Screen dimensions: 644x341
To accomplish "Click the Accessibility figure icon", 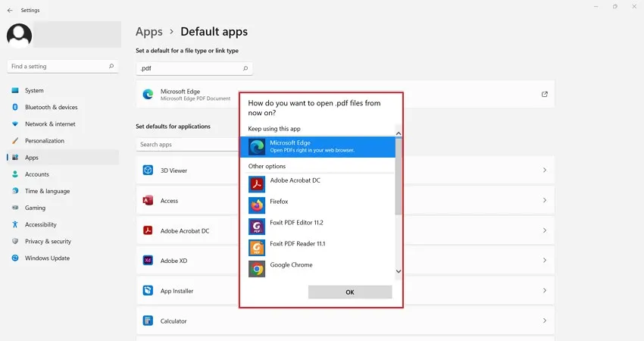I will tap(15, 224).
